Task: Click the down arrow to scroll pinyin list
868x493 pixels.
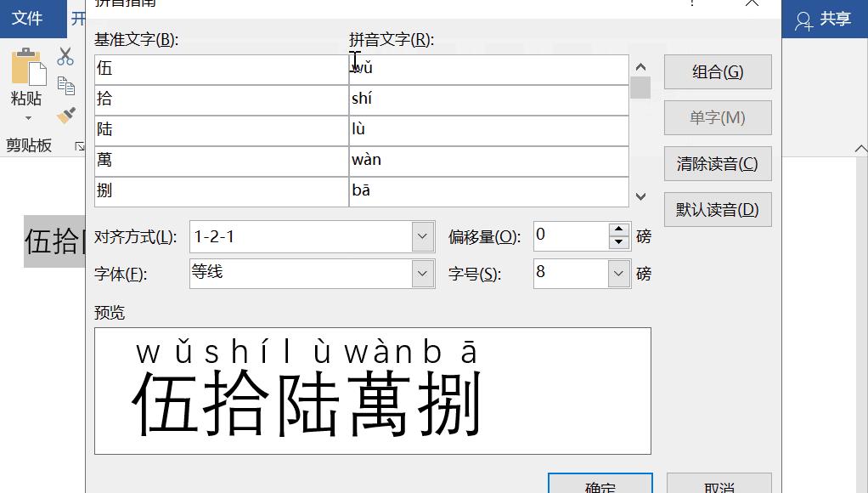Action: pos(640,196)
